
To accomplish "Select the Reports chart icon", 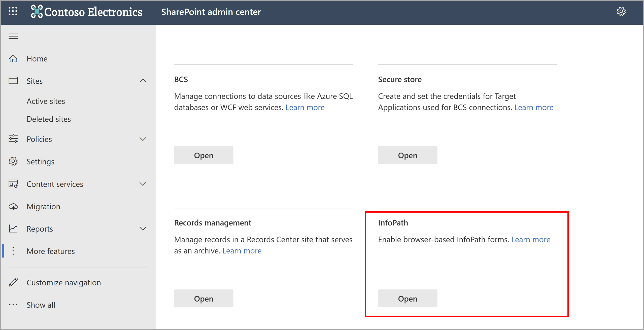I will [13, 228].
